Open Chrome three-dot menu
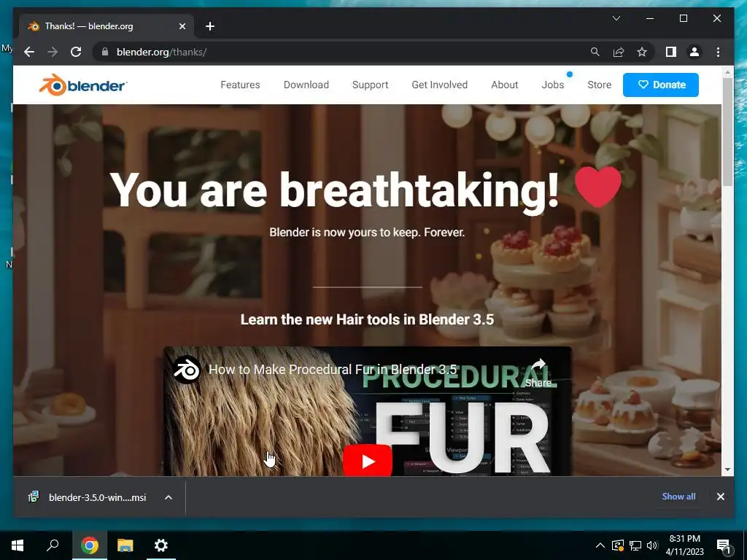Viewport: 747px width, 560px height. (718, 52)
